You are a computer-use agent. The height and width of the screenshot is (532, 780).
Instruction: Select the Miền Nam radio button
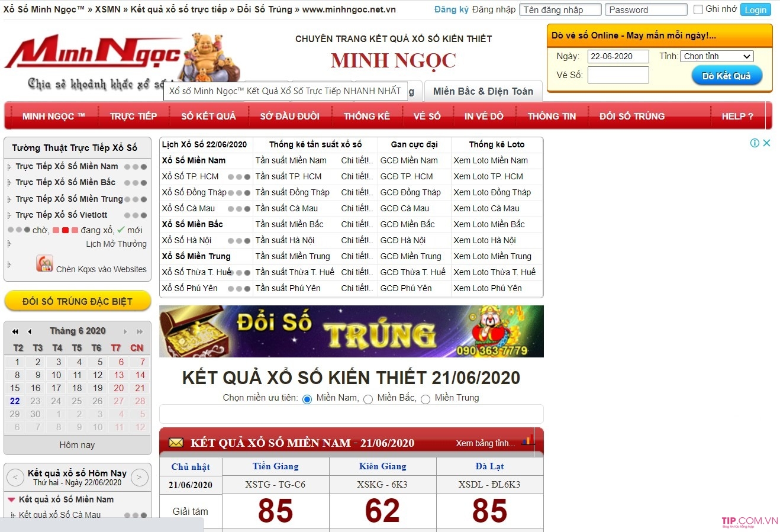tap(307, 399)
